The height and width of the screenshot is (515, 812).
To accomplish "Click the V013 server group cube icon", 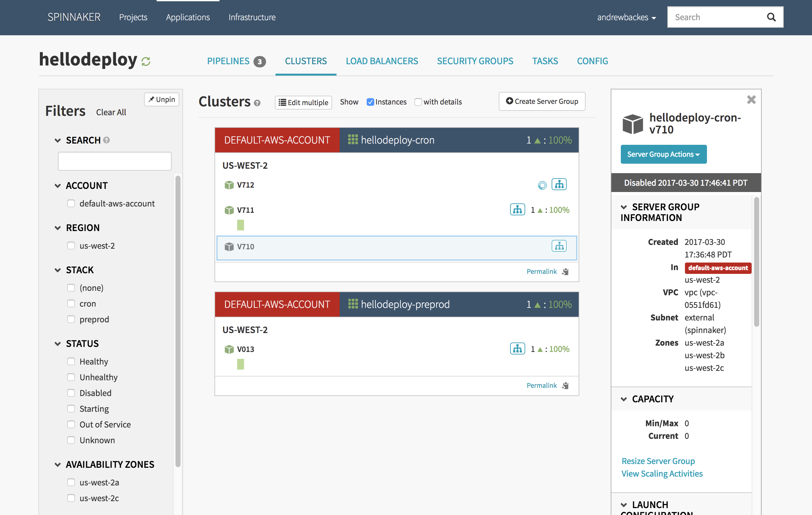I will 229,349.
